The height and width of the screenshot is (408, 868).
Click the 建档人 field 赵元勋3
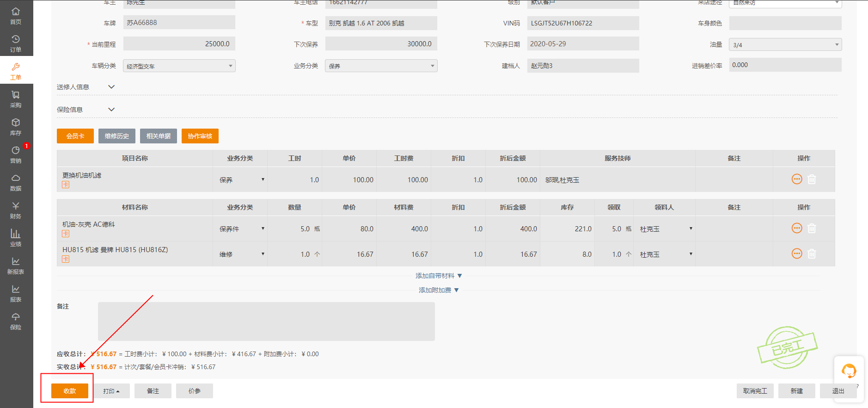(583, 66)
